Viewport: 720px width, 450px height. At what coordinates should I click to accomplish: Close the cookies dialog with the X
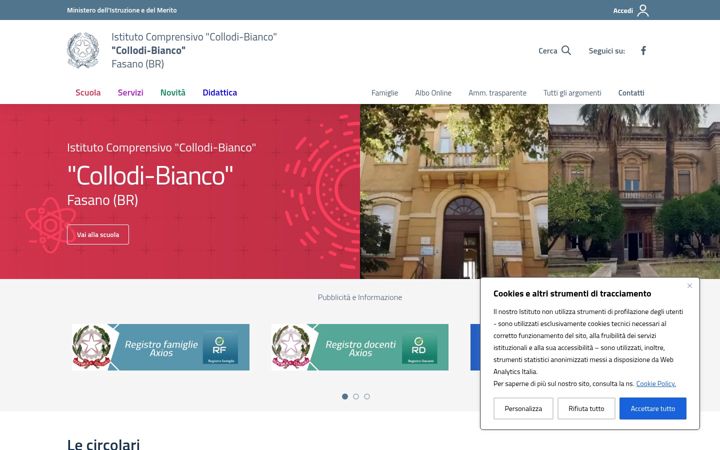(x=689, y=286)
